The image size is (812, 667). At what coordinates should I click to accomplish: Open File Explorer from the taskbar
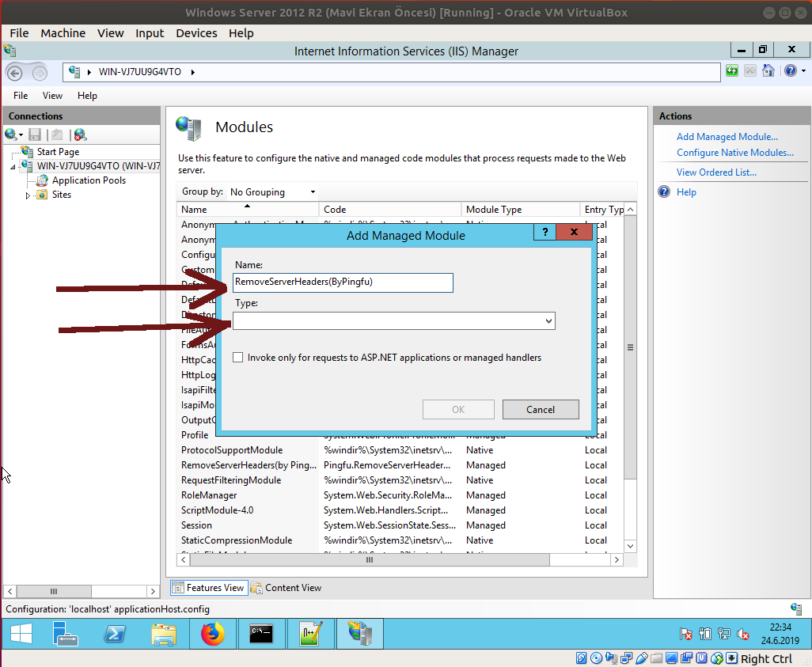tap(164, 633)
